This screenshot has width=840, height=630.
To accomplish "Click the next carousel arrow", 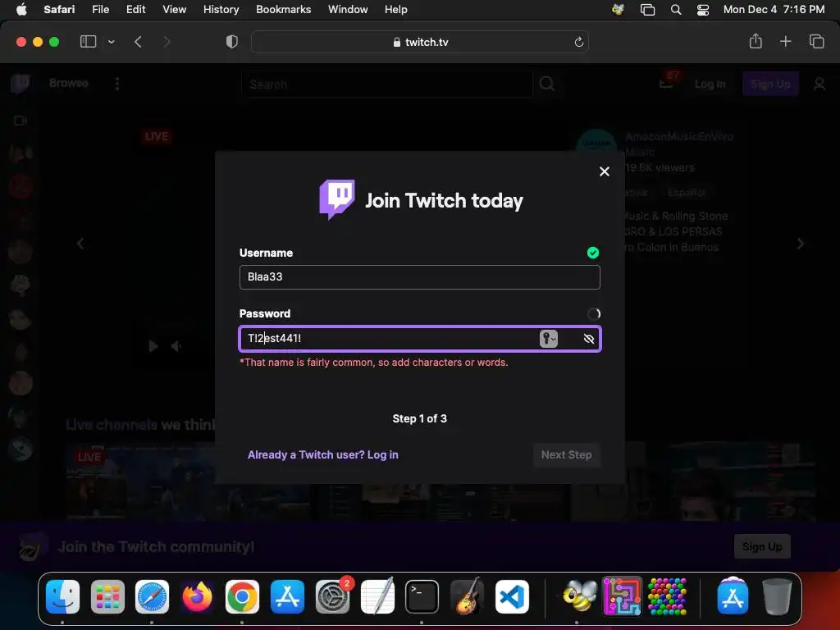I will (x=801, y=244).
